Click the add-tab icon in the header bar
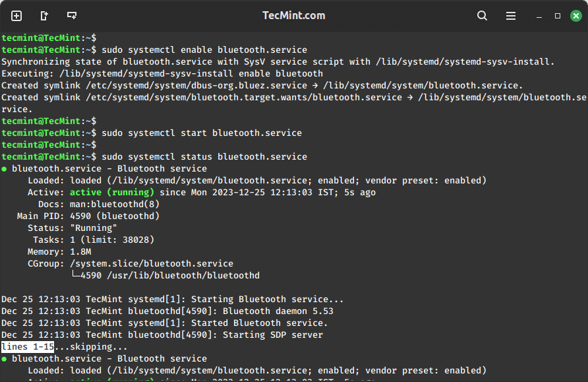The width and height of the screenshot is (588, 382). (15, 15)
